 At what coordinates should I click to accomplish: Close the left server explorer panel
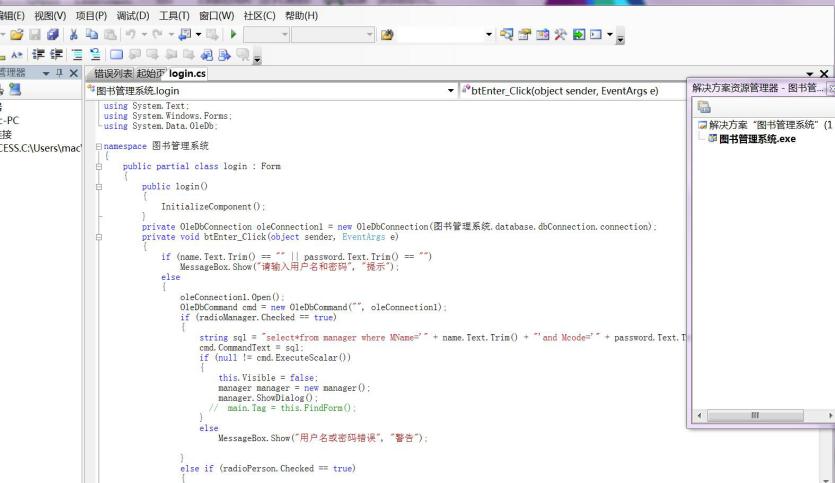[x=73, y=73]
